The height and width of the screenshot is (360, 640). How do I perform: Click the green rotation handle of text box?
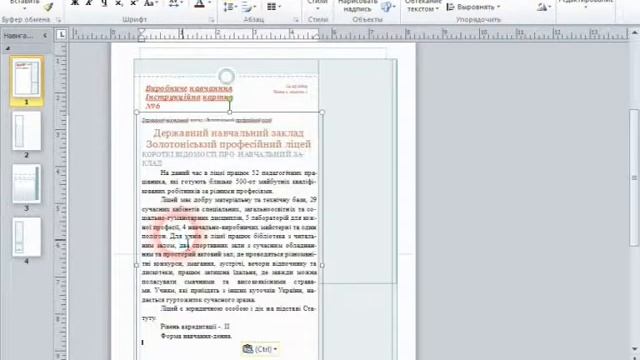[230, 98]
